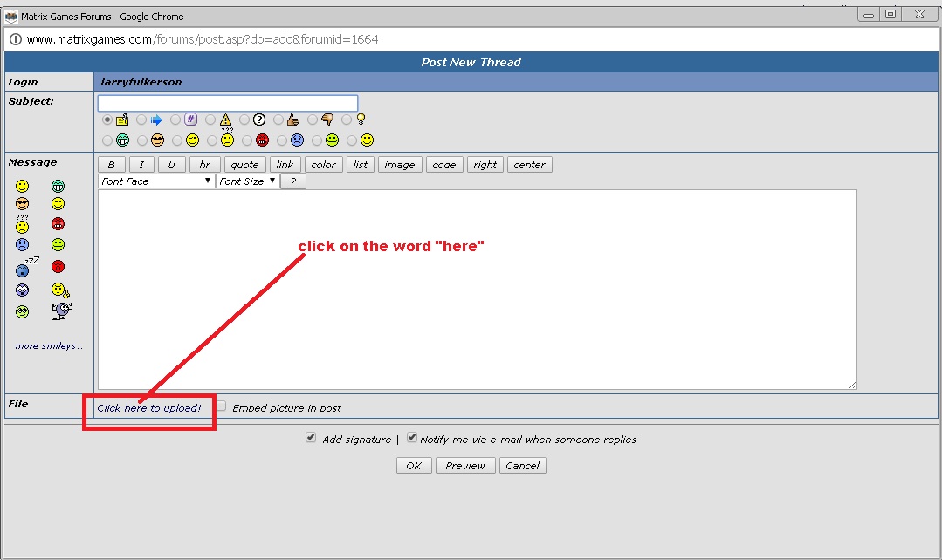This screenshot has width=942, height=560.
Task: Insert the green neutral smiley from Message panel
Action: 58,245
